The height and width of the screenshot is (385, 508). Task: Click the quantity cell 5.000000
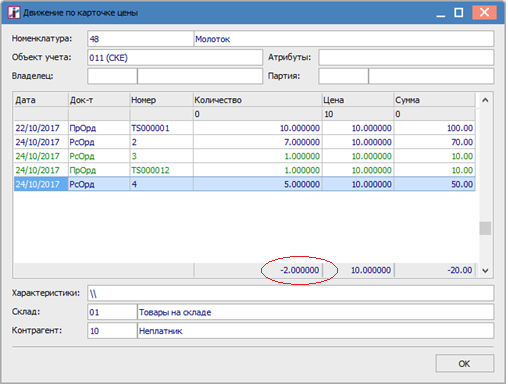(258, 184)
